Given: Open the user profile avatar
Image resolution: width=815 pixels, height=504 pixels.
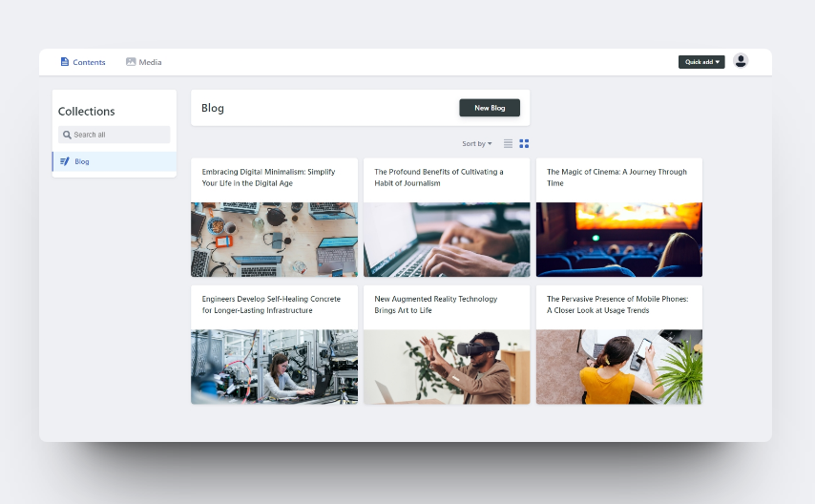Looking at the screenshot, I should coord(741,61).
